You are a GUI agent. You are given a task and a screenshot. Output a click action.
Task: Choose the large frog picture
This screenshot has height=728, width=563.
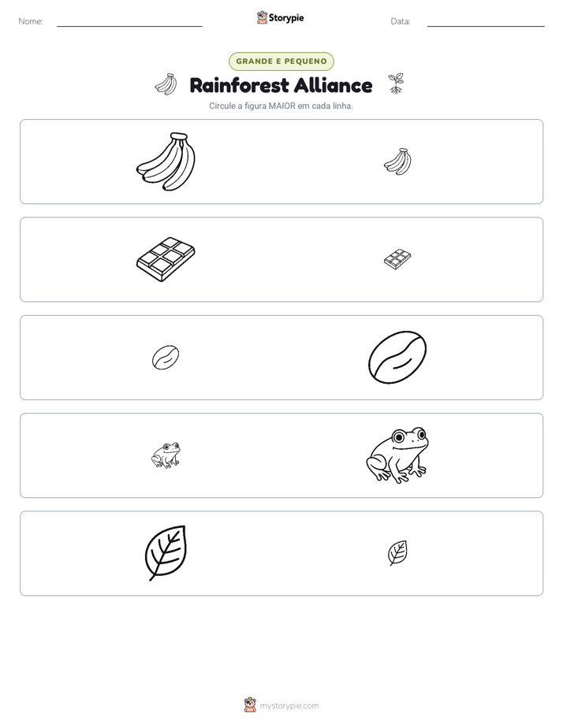397,455
